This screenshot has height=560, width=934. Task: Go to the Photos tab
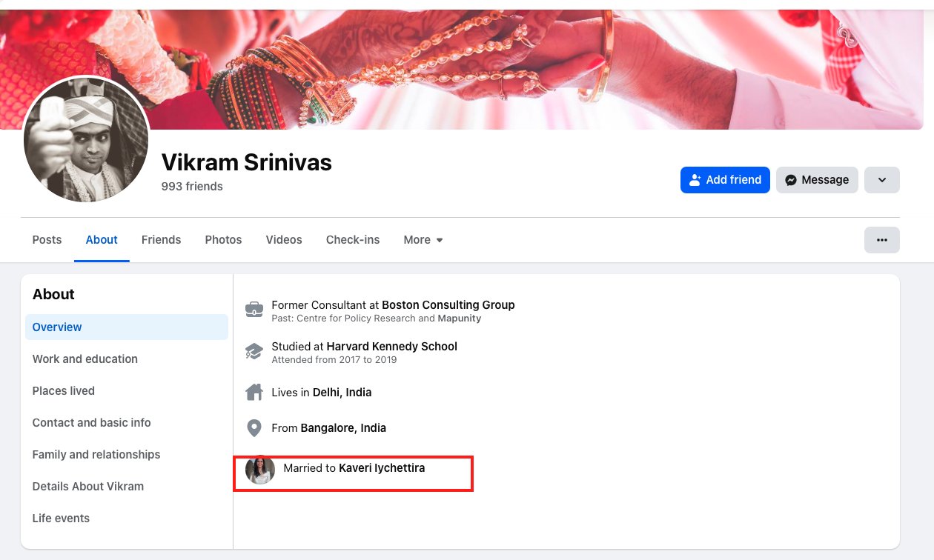(x=223, y=240)
